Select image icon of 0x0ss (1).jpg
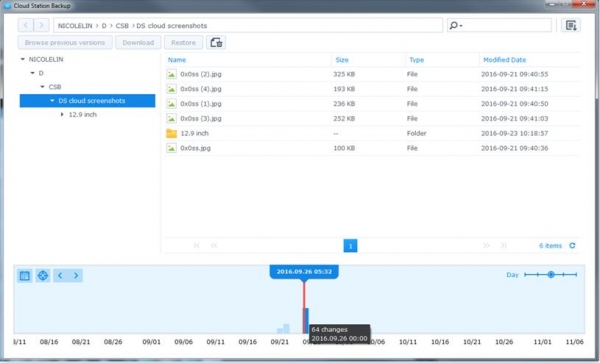 pyautogui.click(x=171, y=104)
